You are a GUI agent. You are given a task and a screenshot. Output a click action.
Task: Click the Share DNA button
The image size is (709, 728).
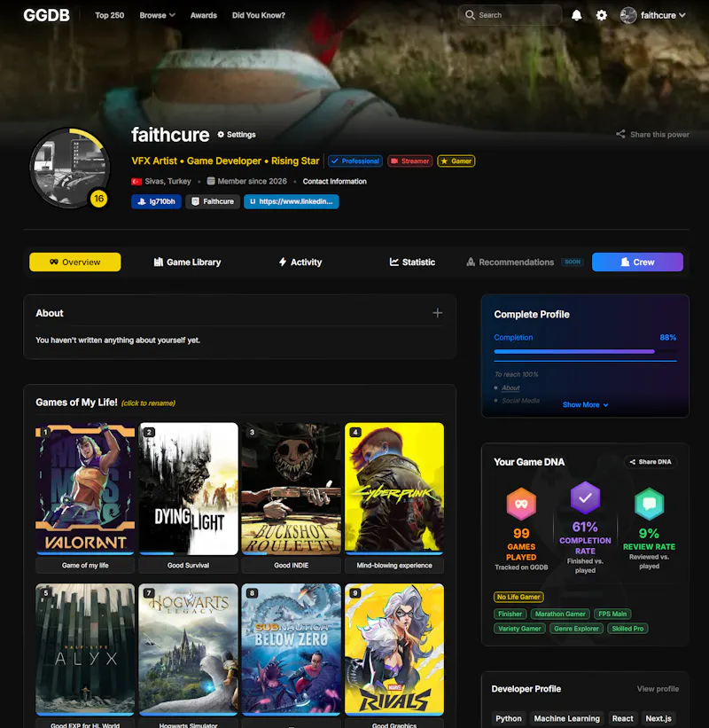[651, 462]
